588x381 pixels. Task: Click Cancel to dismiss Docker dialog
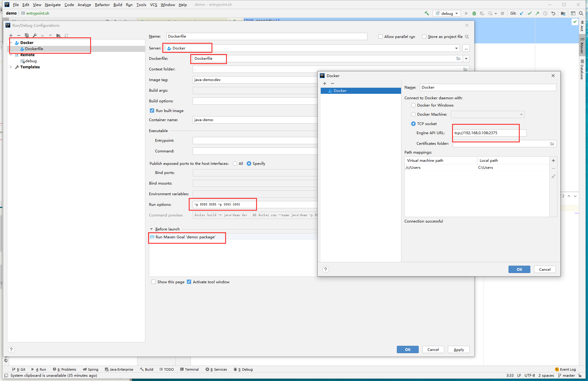544,269
